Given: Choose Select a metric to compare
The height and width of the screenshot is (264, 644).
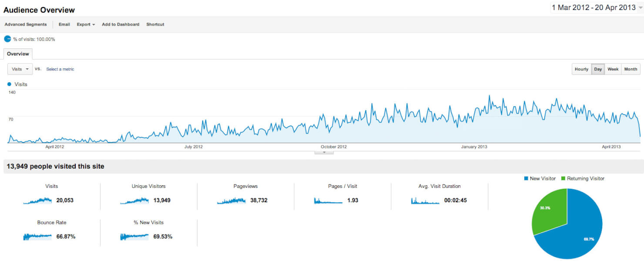Looking at the screenshot, I should 60,69.
